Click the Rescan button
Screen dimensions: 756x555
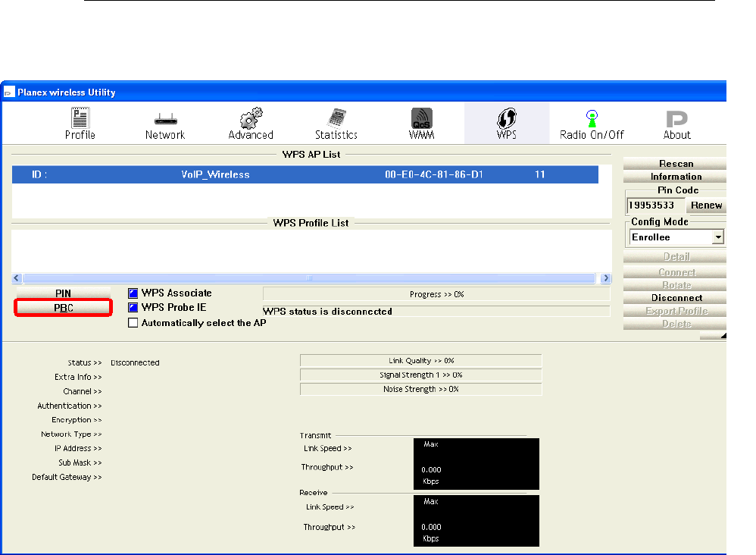[x=676, y=164]
